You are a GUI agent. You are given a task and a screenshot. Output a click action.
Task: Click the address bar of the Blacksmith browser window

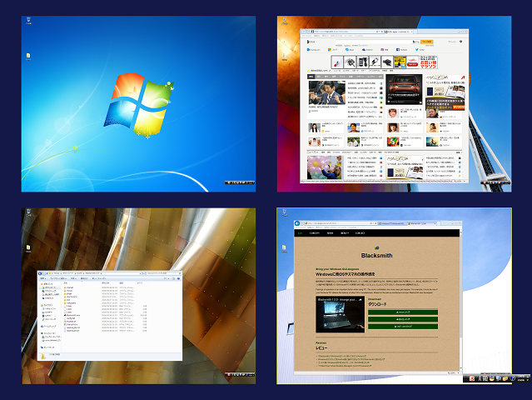(x=341, y=223)
